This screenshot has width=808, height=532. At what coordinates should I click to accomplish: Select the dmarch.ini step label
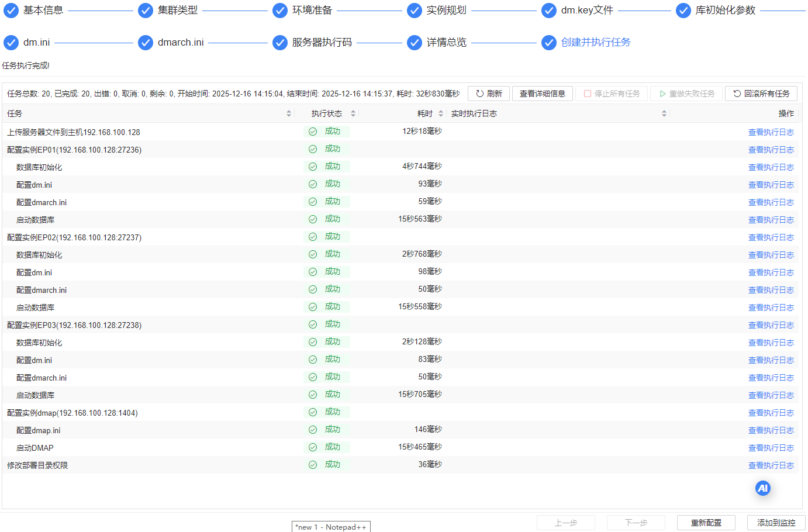(181, 43)
